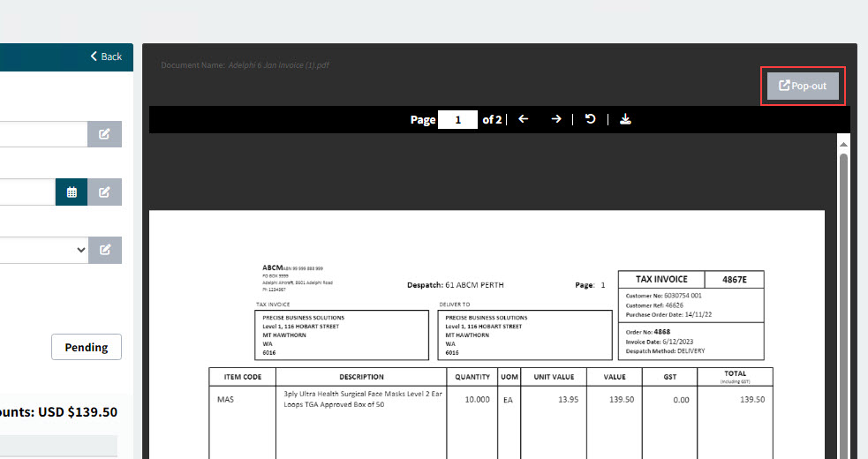Click the scrollbar up arrow in the viewer

(843, 144)
